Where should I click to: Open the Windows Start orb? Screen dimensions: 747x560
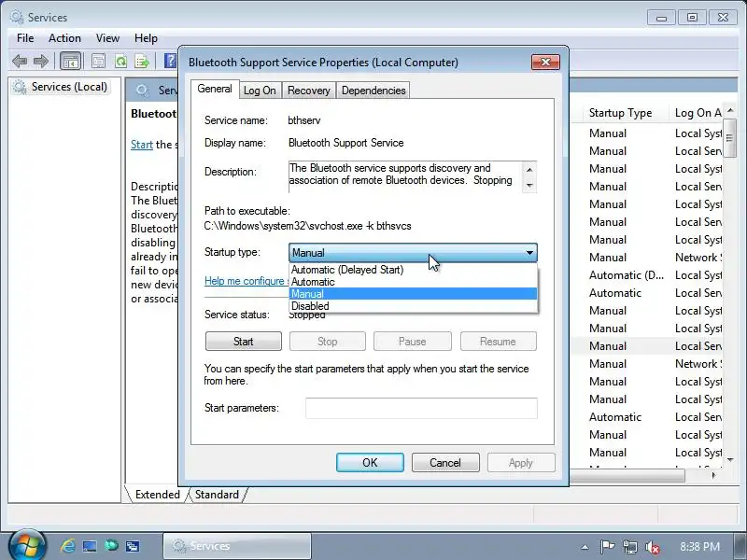26,545
